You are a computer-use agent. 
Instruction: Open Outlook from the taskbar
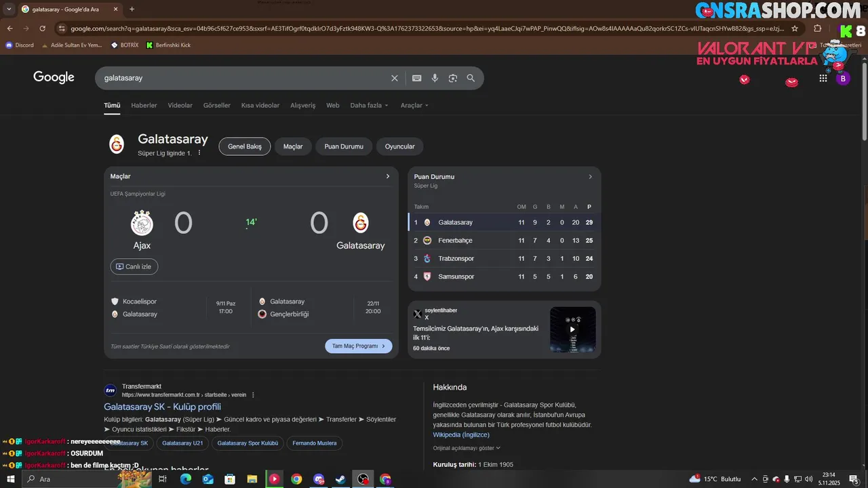tap(208, 479)
